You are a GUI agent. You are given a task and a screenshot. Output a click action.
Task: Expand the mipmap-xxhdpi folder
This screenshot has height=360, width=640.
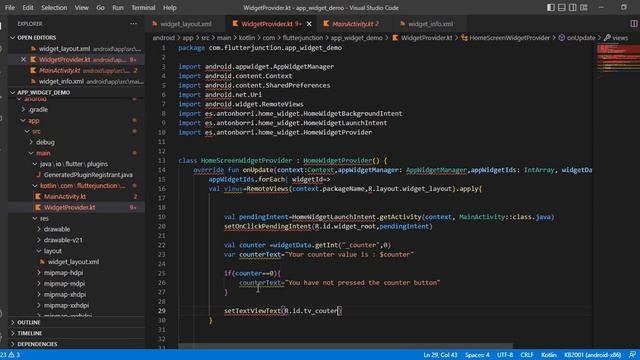[77, 305]
